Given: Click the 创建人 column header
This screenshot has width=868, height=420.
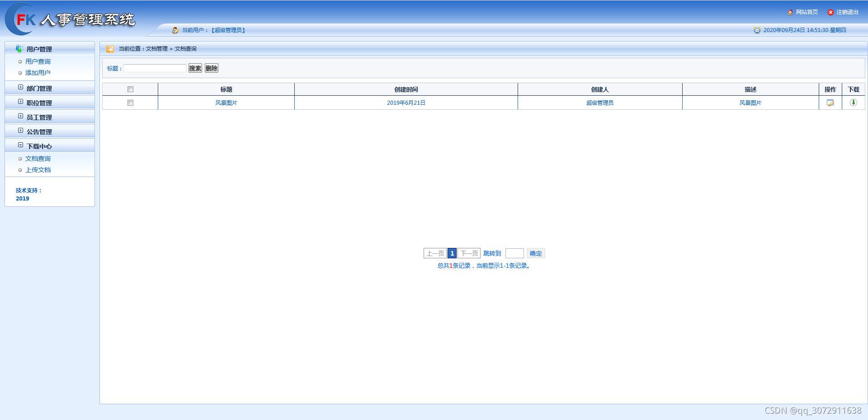Looking at the screenshot, I should click(x=600, y=89).
